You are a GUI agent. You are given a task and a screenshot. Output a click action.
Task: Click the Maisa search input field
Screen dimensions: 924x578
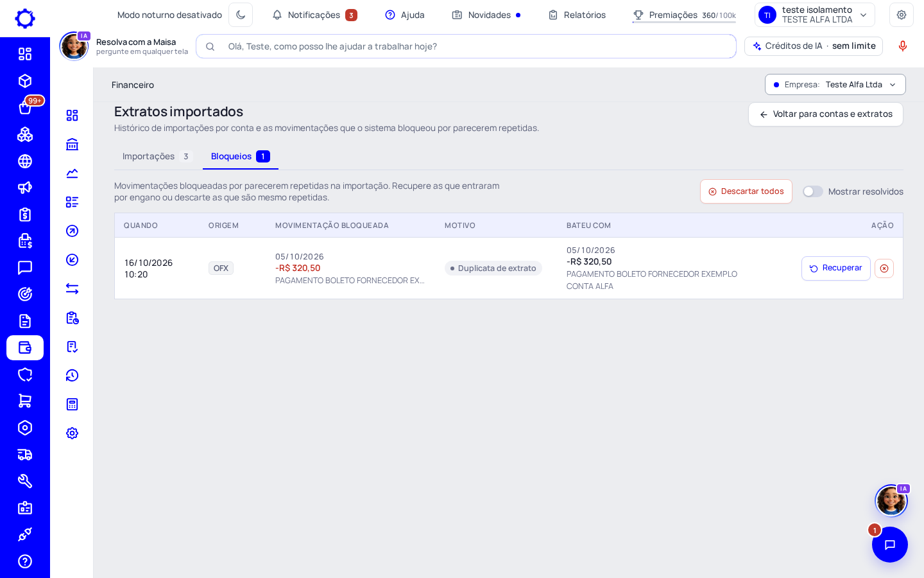[466, 46]
